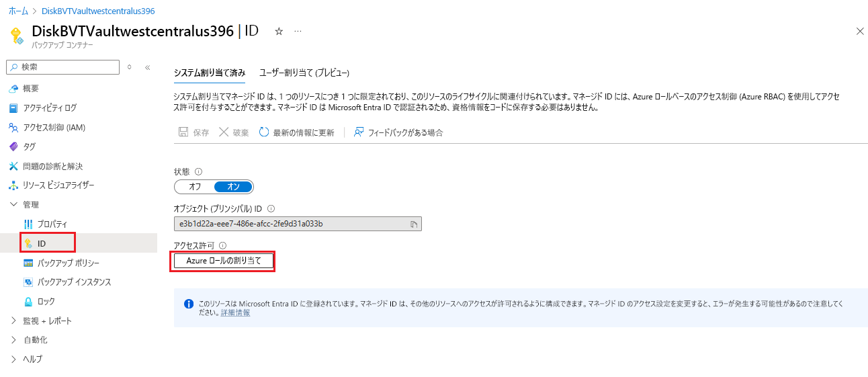Click the 概要 cloud icon in the sidebar
The height and width of the screenshot is (377, 868).
(x=13, y=89)
